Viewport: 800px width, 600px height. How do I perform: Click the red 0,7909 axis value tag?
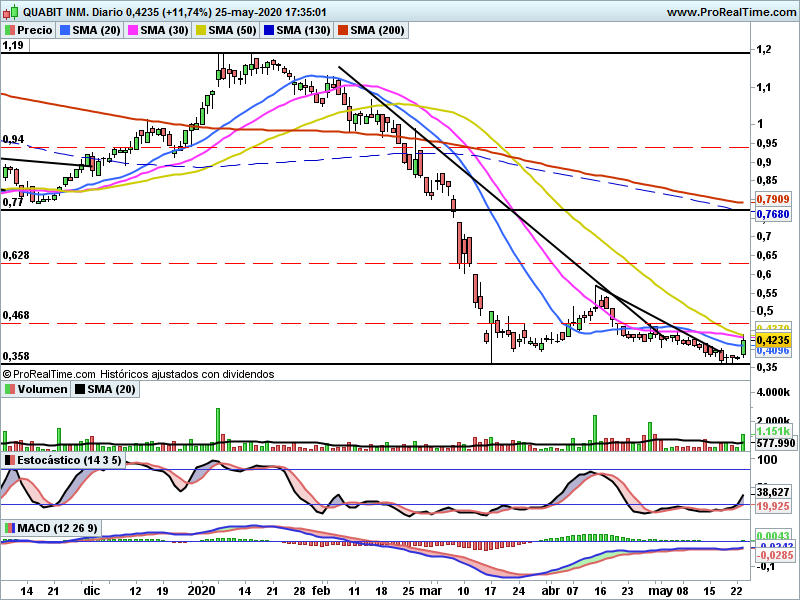[772, 199]
